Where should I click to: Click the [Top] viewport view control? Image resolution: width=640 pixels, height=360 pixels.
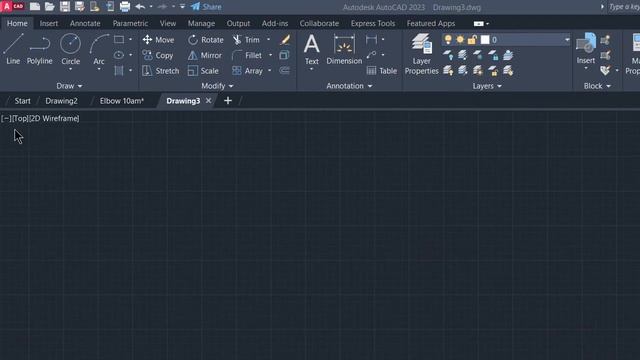[x=20, y=118]
